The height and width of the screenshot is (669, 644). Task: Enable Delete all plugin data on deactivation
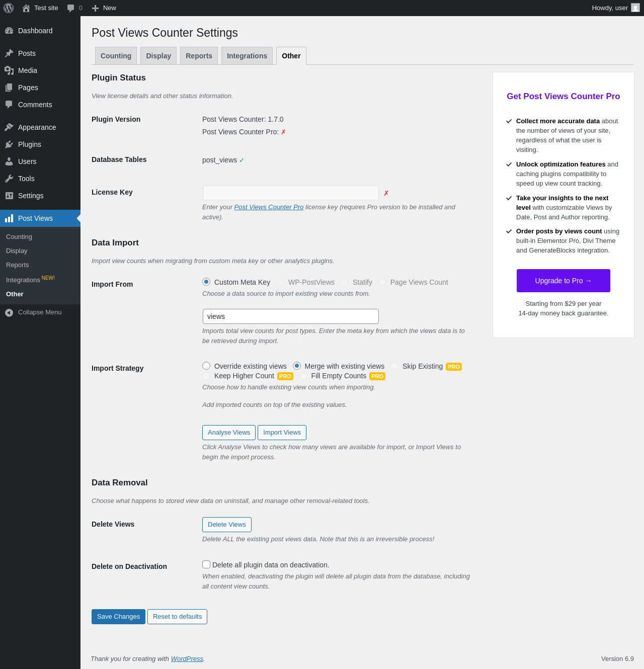[x=206, y=564]
